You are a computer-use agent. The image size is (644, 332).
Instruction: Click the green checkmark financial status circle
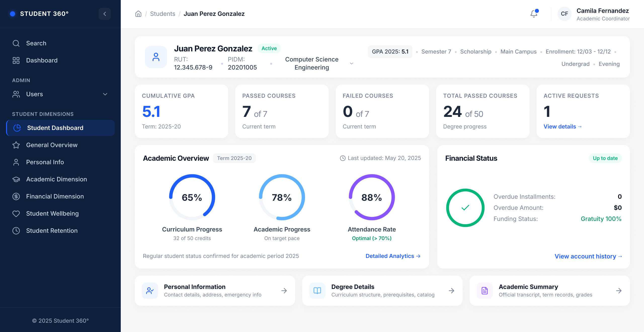coord(465,208)
